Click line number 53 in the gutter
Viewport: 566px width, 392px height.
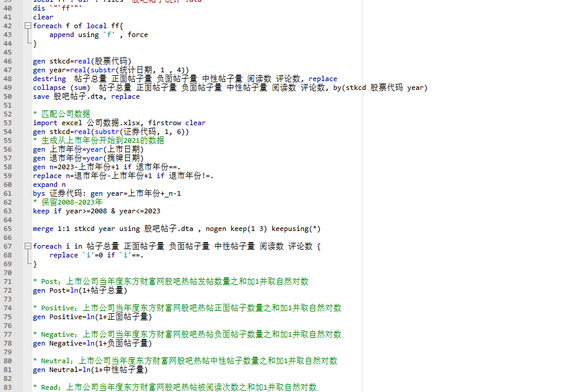pyautogui.click(x=8, y=123)
